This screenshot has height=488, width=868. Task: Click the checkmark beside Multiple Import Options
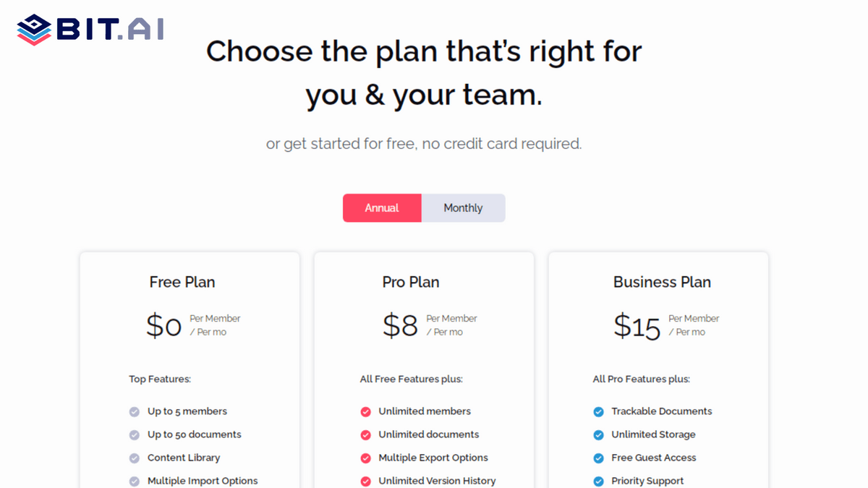[x=134, y=480]
